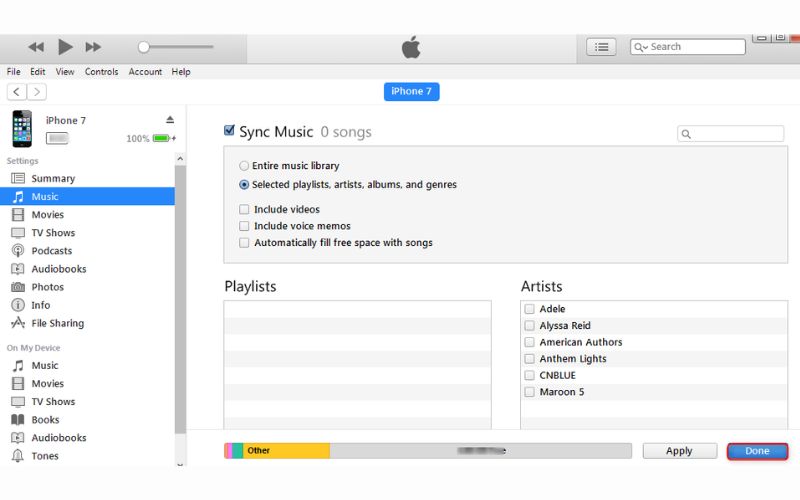Open the Info section
This screenshot has height=500, width=800.
87,305
